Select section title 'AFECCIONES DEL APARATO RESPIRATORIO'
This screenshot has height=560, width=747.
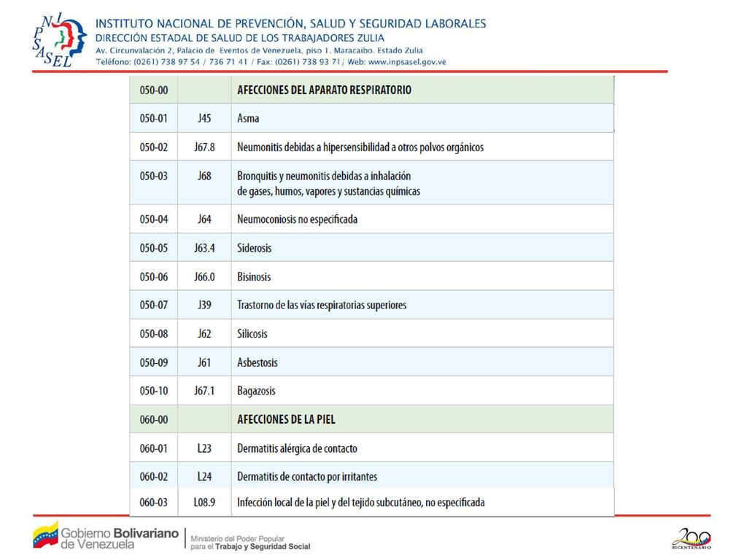coord(324,90)
